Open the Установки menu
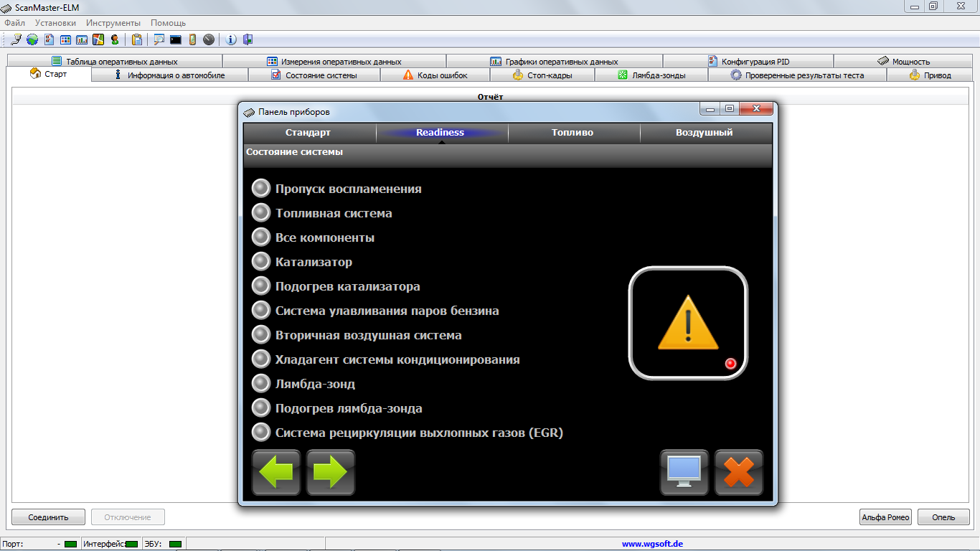980x551 pixels. pos(55,23)
